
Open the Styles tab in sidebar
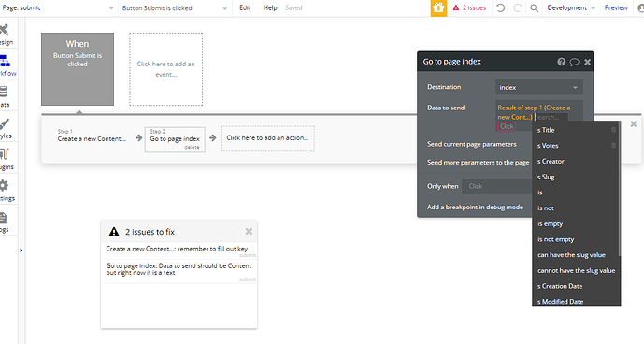(x=5, y=128)
